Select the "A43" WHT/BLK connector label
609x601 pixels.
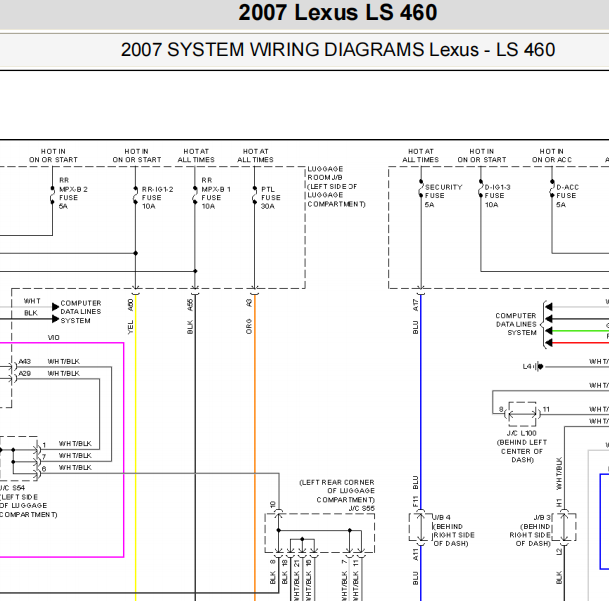(24, 362)
